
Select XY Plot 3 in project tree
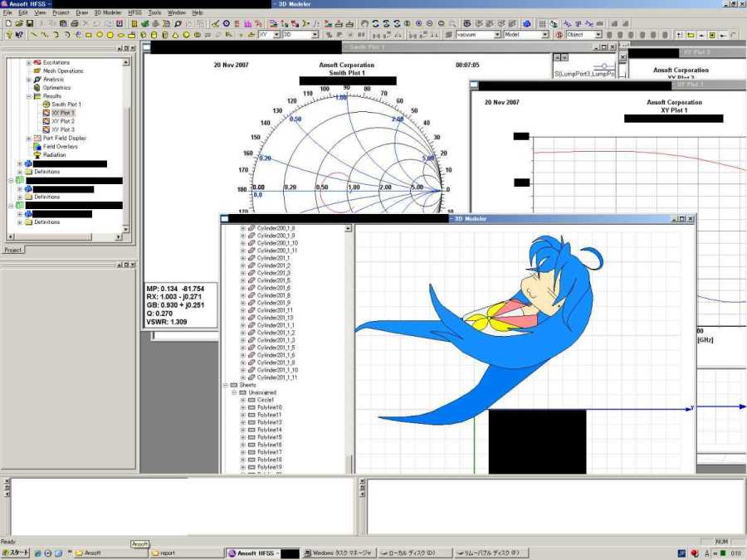pyautogui.click(x=63, y=129)
